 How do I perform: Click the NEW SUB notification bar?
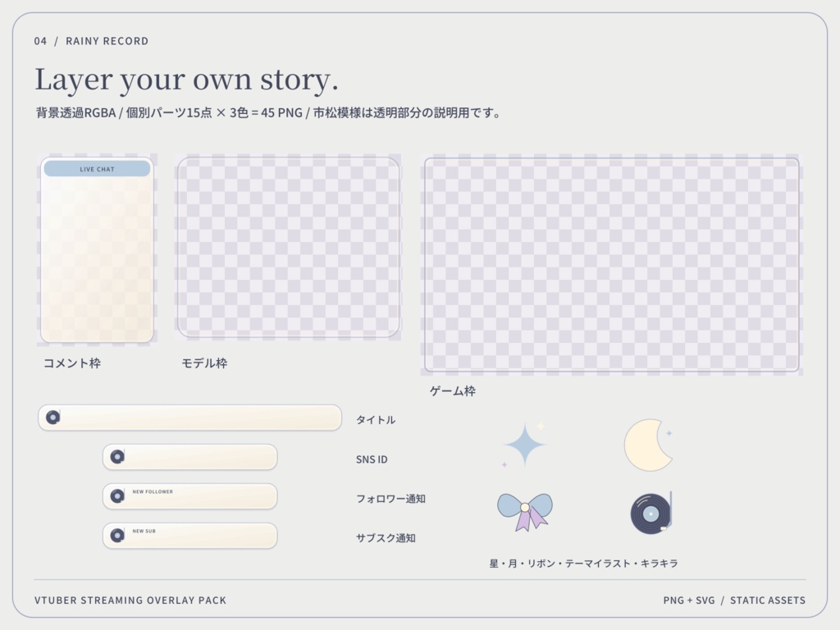tap(190, 536)
